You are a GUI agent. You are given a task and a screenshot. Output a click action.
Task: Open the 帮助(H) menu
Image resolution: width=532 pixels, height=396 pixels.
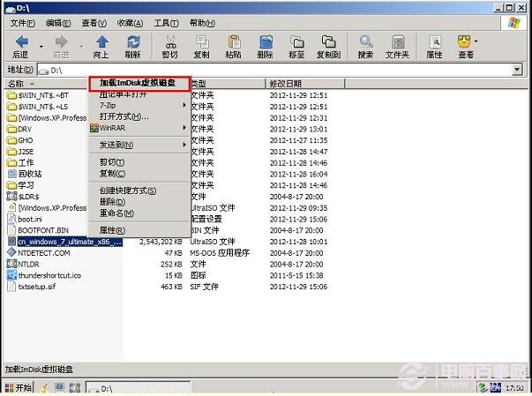pos(202,23)
